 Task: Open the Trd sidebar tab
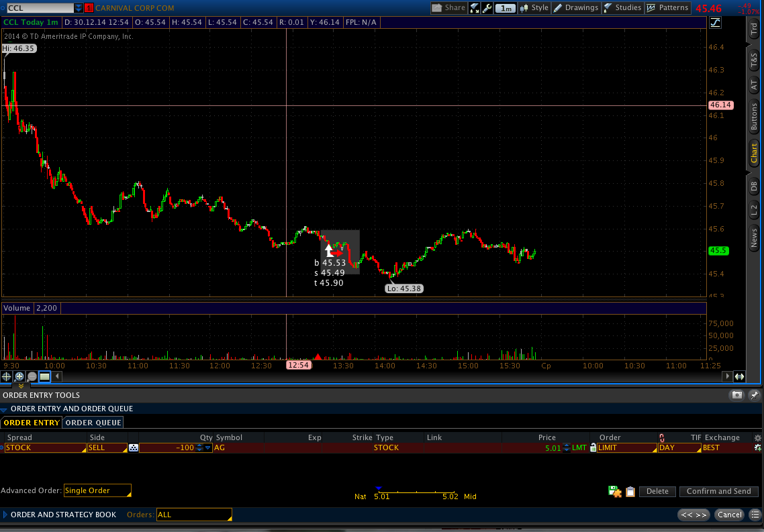(x=754, y=29)
